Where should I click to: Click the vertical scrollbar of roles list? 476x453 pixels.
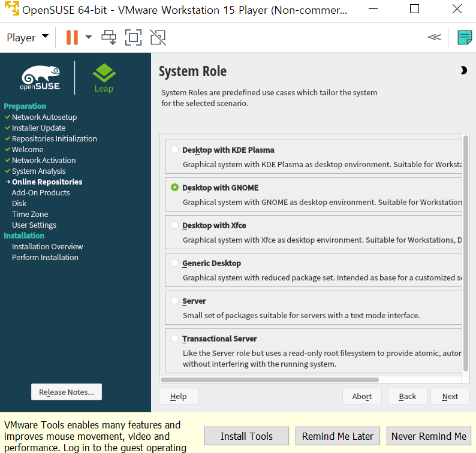point(466,253)
